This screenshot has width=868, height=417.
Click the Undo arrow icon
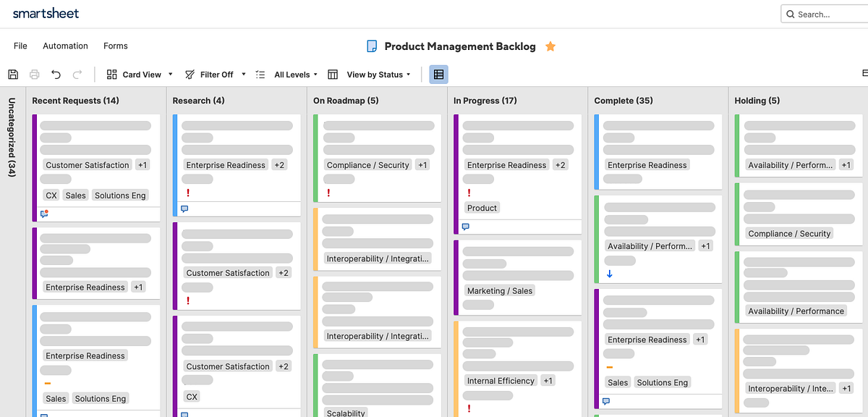pos(54,74)
